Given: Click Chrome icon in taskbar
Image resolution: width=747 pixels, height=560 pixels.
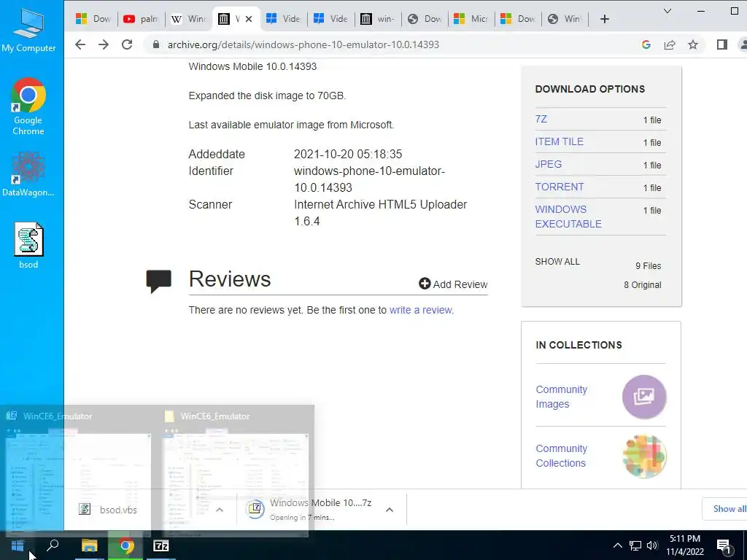Looking at the screenshot, I should pyautogui.click(x=125, y=545).
